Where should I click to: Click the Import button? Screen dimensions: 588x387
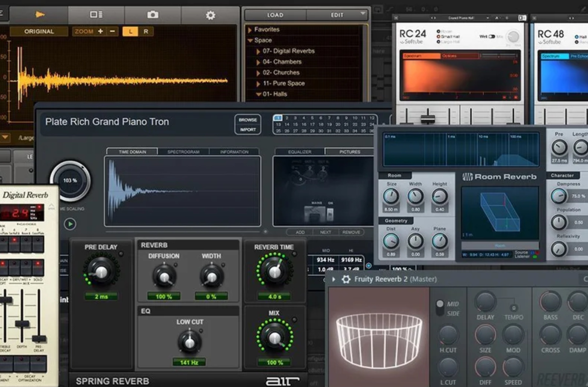248,130
